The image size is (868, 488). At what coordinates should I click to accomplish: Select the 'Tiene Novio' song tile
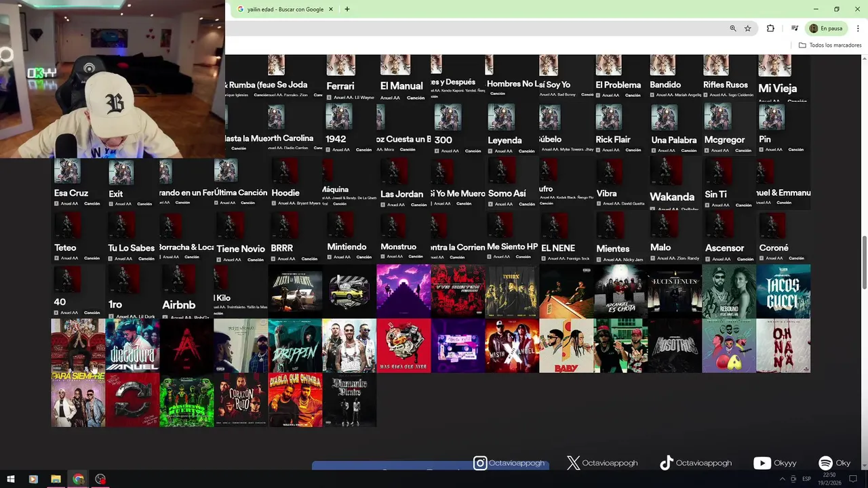pos(241,237)
